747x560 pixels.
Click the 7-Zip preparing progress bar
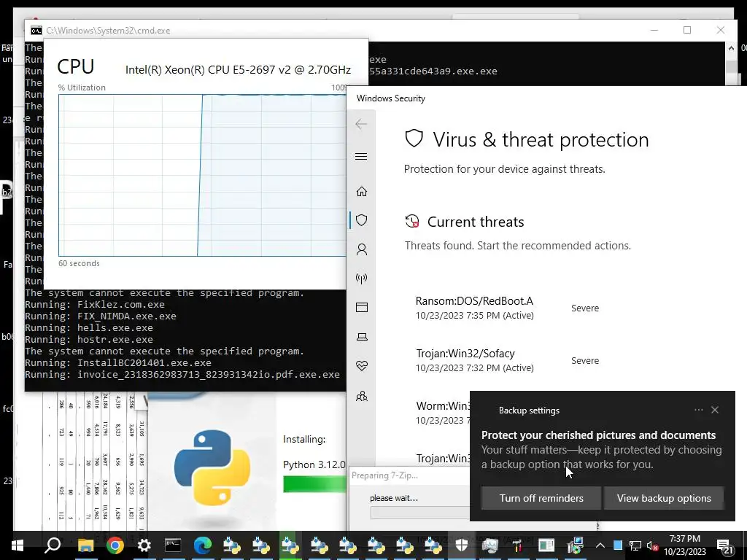point(419,513)
